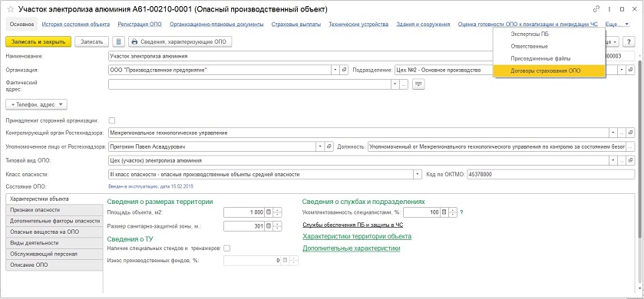Browse Контролирующий орган with ellipsis button
Screen dimensions: 644x299
click(623, 133)
